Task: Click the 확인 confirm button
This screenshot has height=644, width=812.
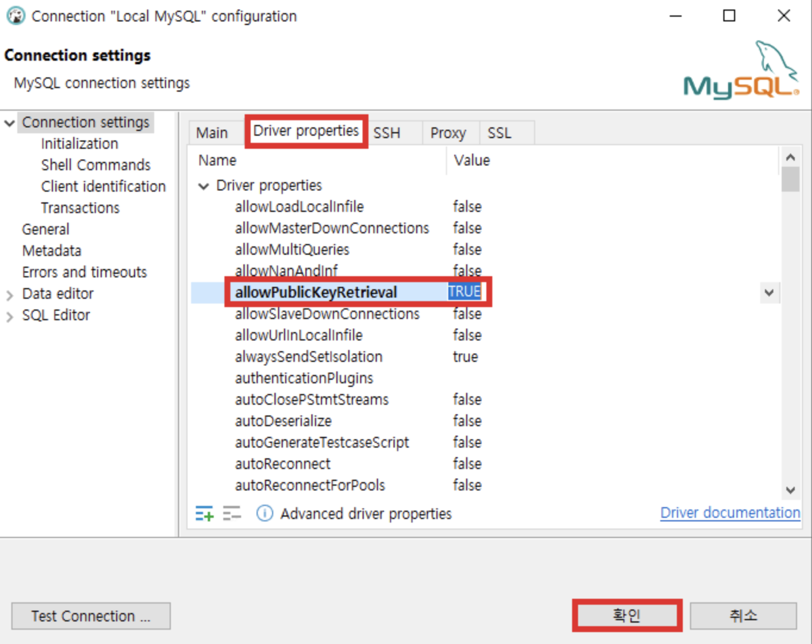Action: (627, 615)
